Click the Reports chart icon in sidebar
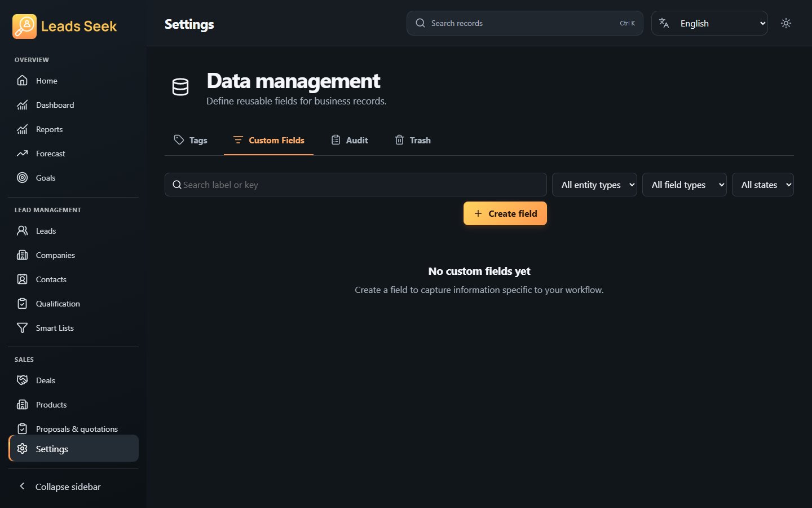 (22, 129)
